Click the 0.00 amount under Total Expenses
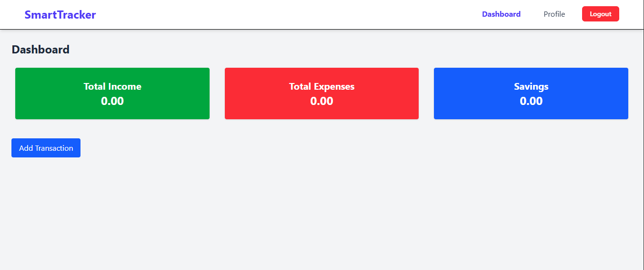Viewport: 644px width, 270px height. tap(322, 101)
